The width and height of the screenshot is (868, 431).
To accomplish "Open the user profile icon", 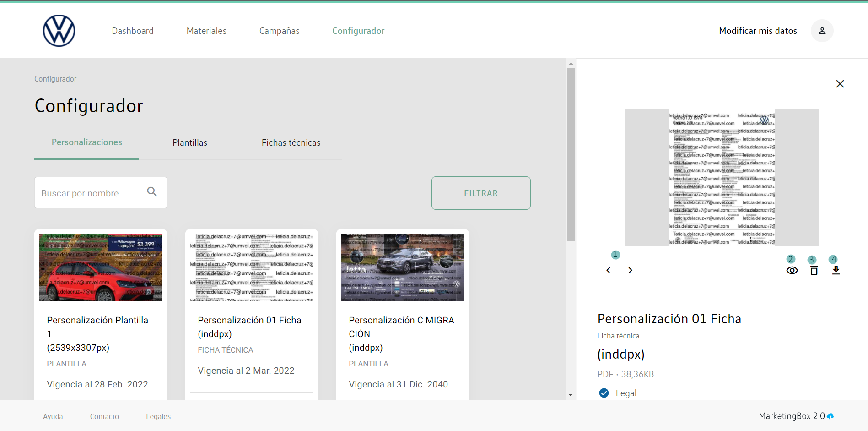I will [822, 31].
